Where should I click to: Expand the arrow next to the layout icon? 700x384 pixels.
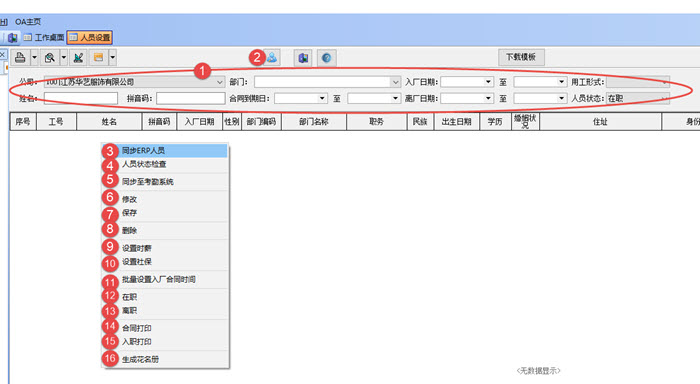[x=112, y=58]
